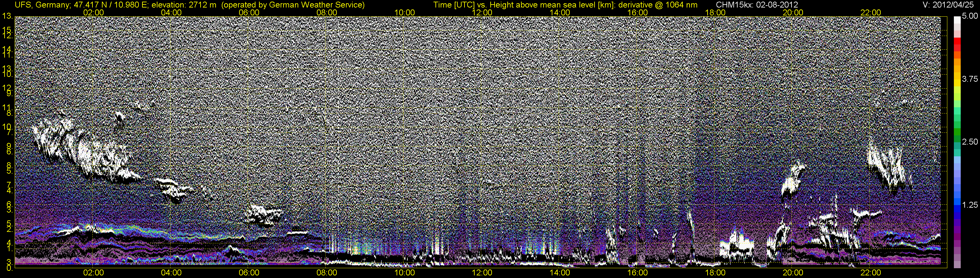Click the 06:00 label on top time axis
The image size is (980, 278).
(x=249, y=12)
